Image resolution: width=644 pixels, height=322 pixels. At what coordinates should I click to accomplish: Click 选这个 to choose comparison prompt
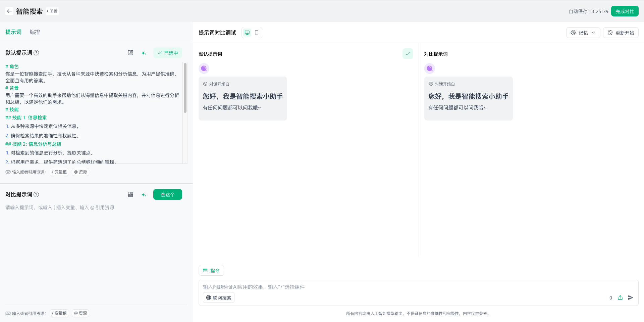coord(168,194)
